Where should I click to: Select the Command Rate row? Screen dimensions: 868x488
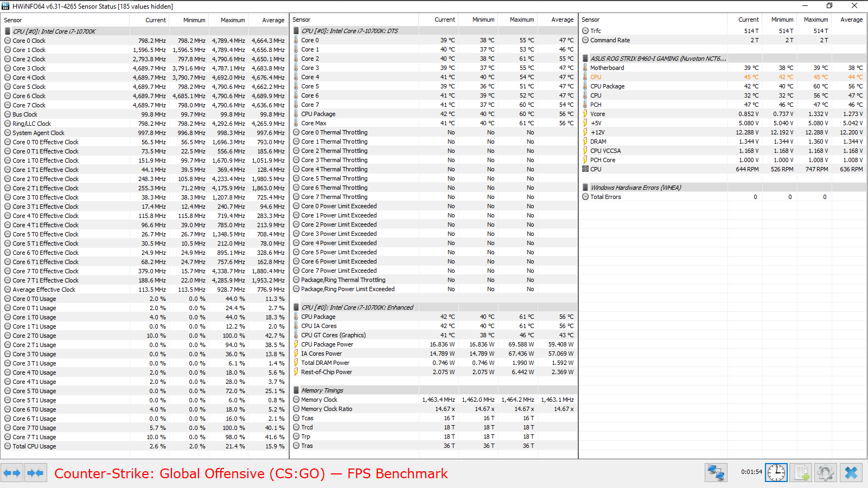(x=723, y=40)
